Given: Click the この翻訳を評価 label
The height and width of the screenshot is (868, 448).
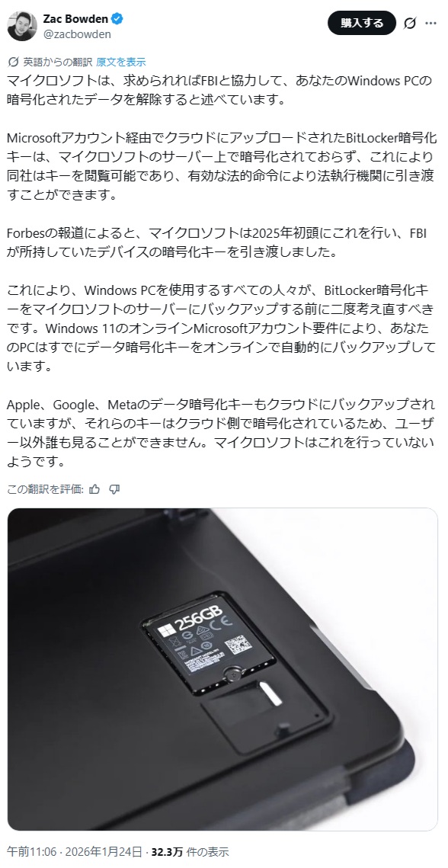Looking at the screenshot, I should [46, 488].
